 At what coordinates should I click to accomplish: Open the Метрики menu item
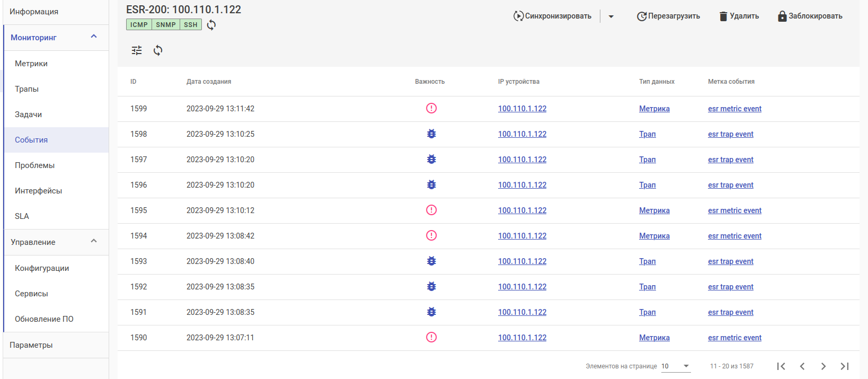(x=31, y=64)
